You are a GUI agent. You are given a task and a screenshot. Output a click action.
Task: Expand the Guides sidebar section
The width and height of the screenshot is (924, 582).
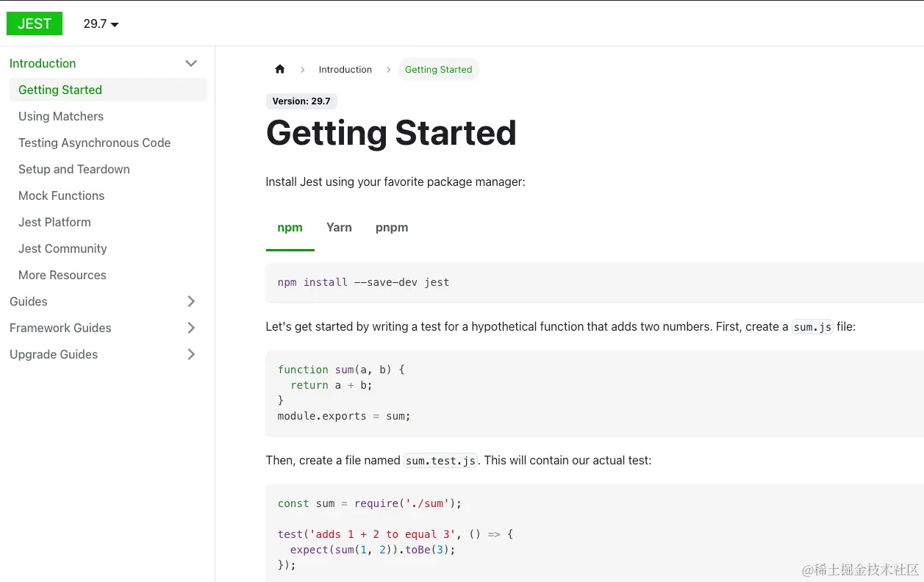[x=191, y=301]
